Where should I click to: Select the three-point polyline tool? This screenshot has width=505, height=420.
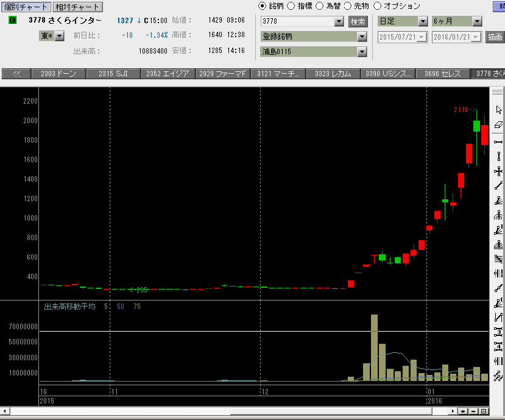coord(498,288)
